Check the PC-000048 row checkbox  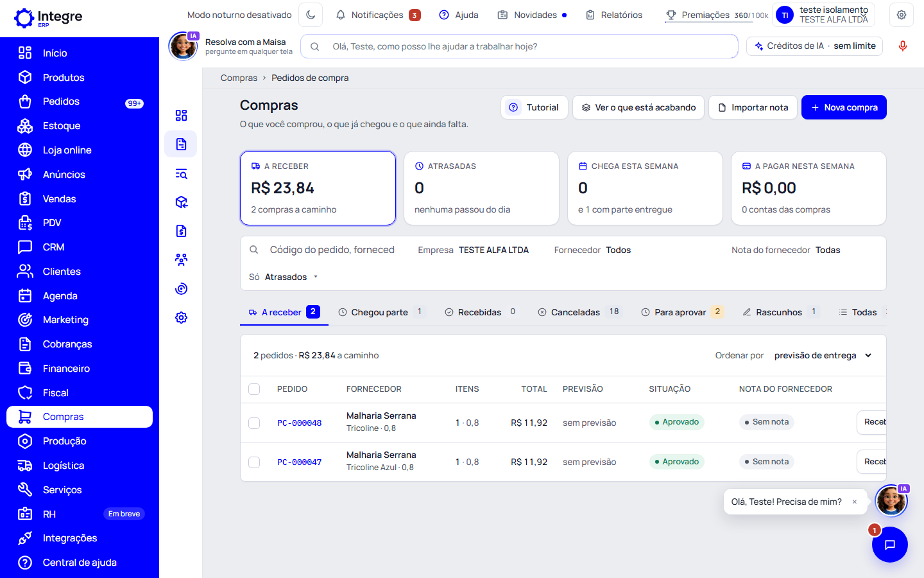(x=254, y=423)
